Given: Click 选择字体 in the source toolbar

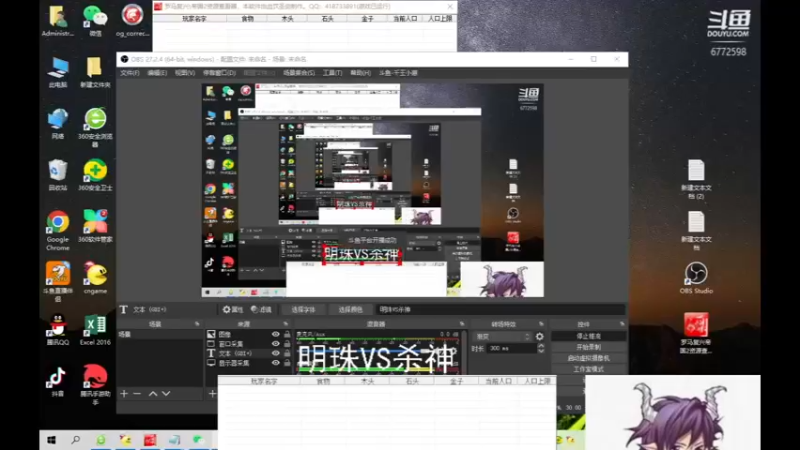Looking at the screenshot, I should pyautogui.click(x=303, y=310).
